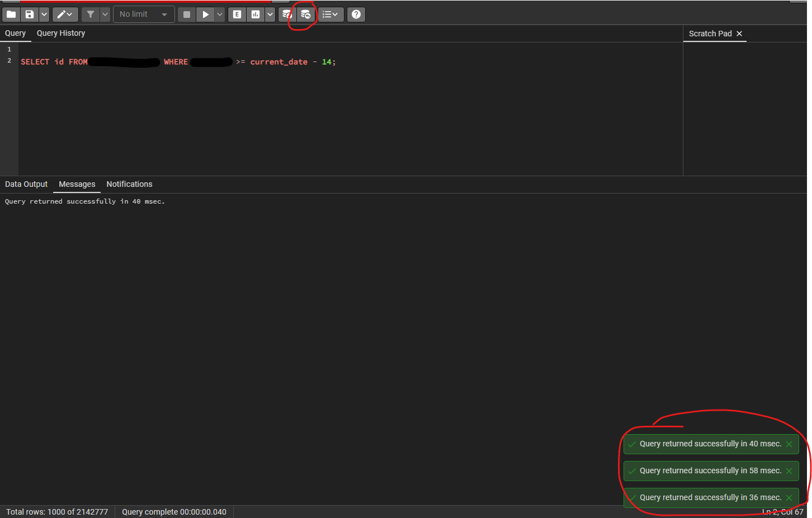Viewport: 812px width, 518px height.
Task: Expand the execute options dropdown arrow
Action: coord(220,15)
